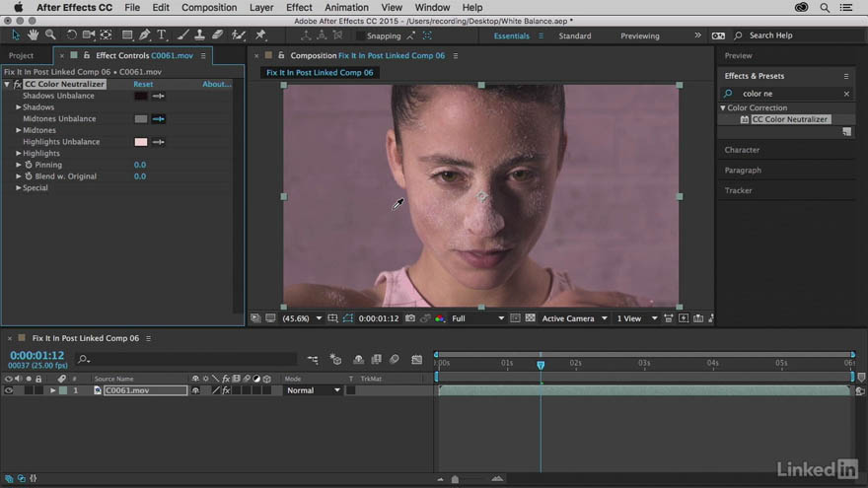This screenshot has height=488, width=868.
Task: Select the Pen tool
Action: (x=144, y=35)
